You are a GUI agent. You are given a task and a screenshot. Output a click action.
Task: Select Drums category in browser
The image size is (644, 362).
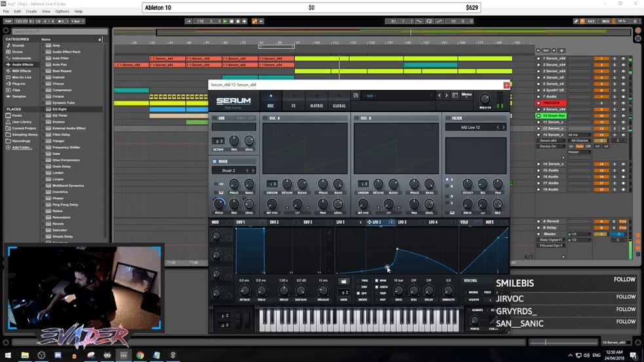17,52
